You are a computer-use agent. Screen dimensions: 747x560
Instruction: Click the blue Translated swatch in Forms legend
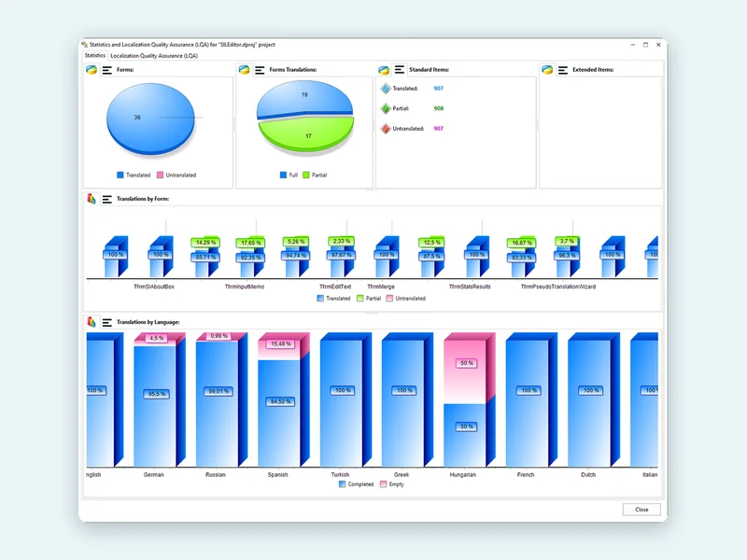(x=120, y=175)
